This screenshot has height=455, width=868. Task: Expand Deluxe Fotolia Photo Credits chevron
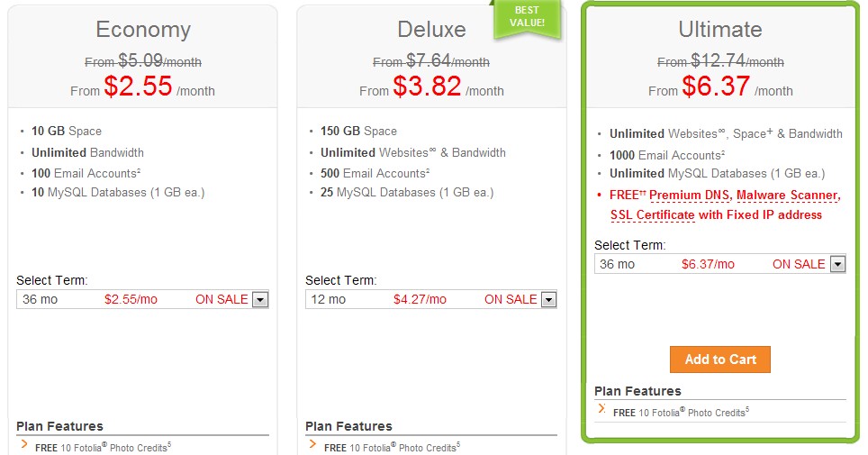[312, 444]
